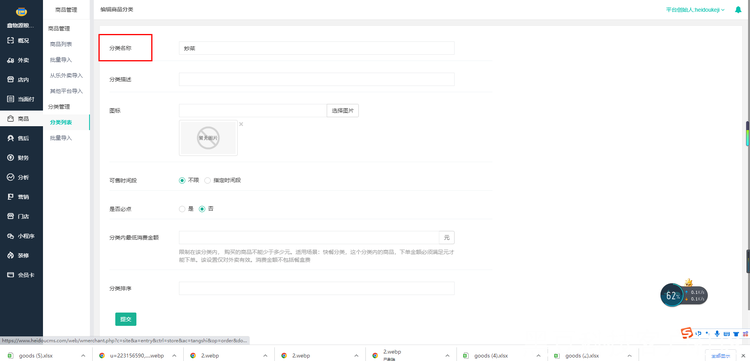The image size is (750, 361).
Task: Focus the 分类描述 description field
Action: [x=317, y=79]
